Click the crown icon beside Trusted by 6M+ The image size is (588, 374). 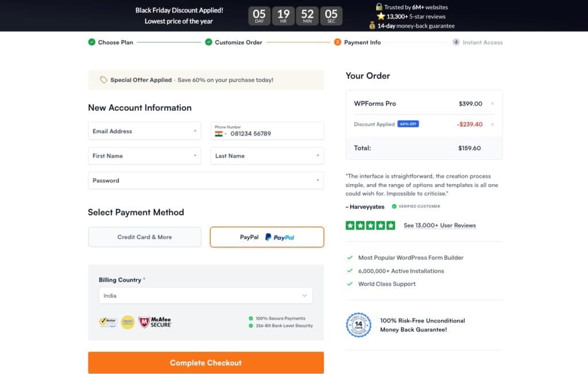[381, 7]
